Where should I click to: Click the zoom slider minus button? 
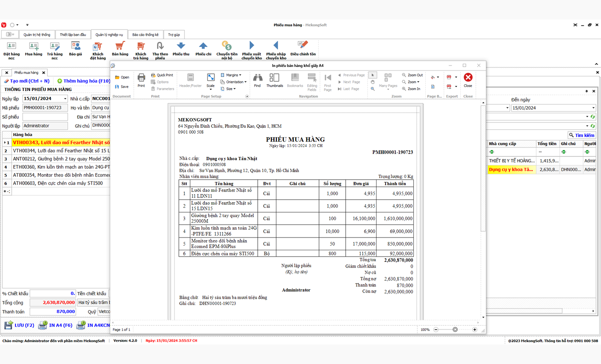[x=436, y=329]
